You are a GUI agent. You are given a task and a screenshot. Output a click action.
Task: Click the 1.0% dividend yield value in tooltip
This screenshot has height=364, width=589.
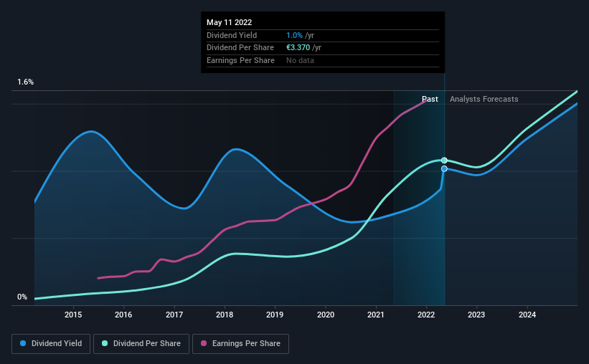coord(294,35)
